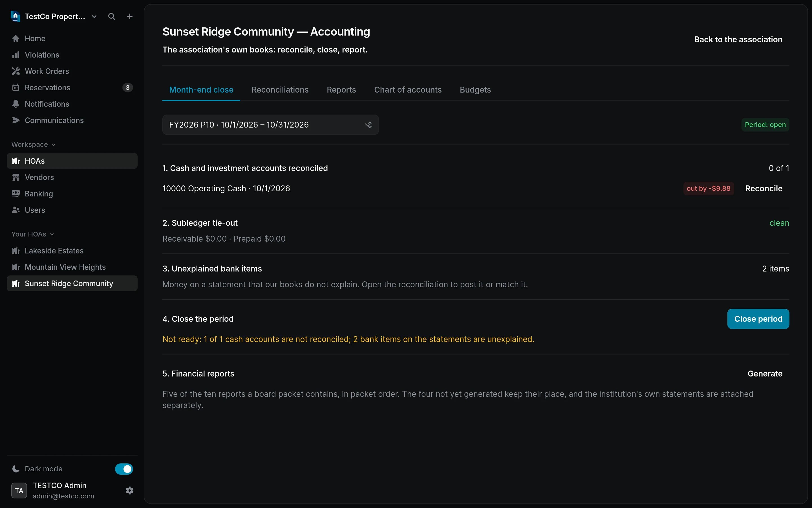Image resolution: width=812 pixels, height=508 pixels.
Task: Click the Violations bar chart icon
Action: tap(16, 55)
